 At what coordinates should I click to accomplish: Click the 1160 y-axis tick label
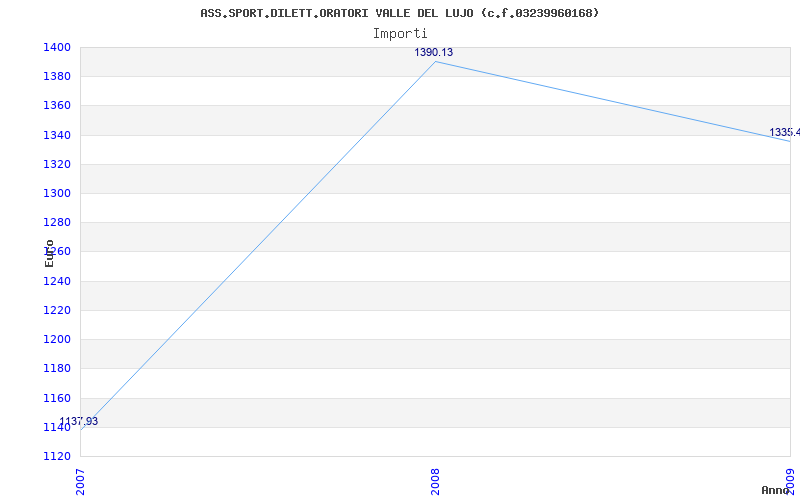[56, 398]
